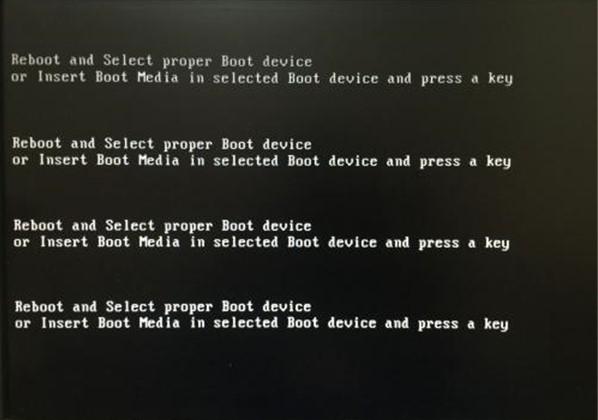Click the word Media in the first message

point(158,77)
